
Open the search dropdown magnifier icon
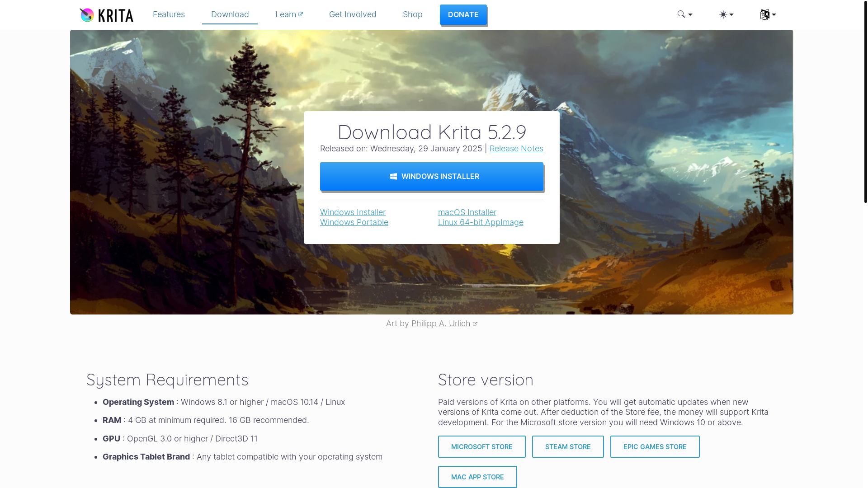(x=684, y=14)
